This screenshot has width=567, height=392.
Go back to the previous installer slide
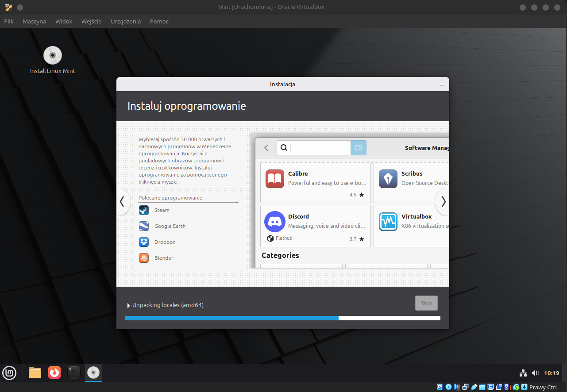pyautogui.click(x=123, y=202)
